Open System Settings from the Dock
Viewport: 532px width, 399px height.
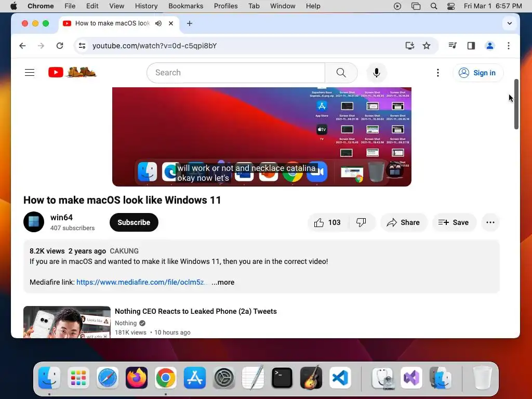[224, 378]
